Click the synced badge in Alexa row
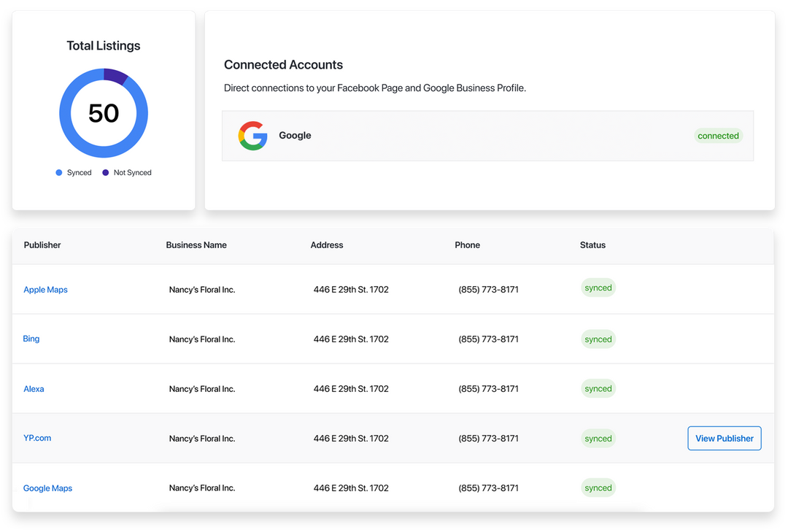This screenshot has height=532, width=788. [x=598, y=389]
